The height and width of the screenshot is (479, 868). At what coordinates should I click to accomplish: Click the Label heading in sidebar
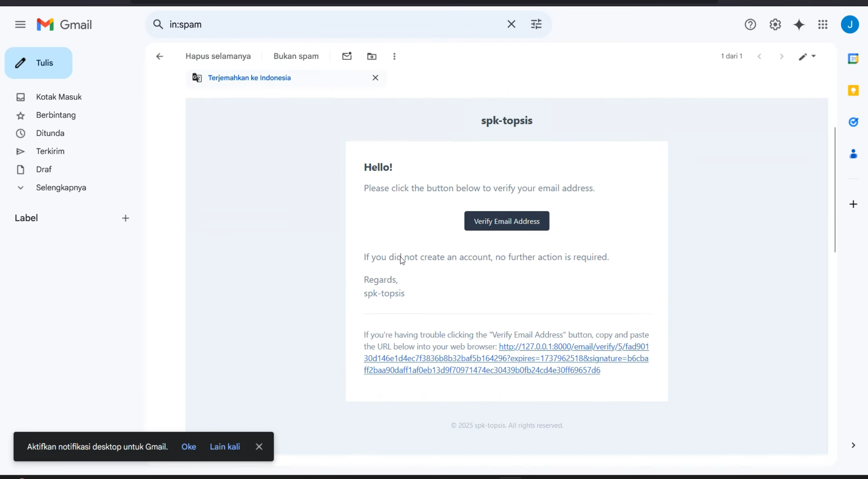click(x=26, y=218)
